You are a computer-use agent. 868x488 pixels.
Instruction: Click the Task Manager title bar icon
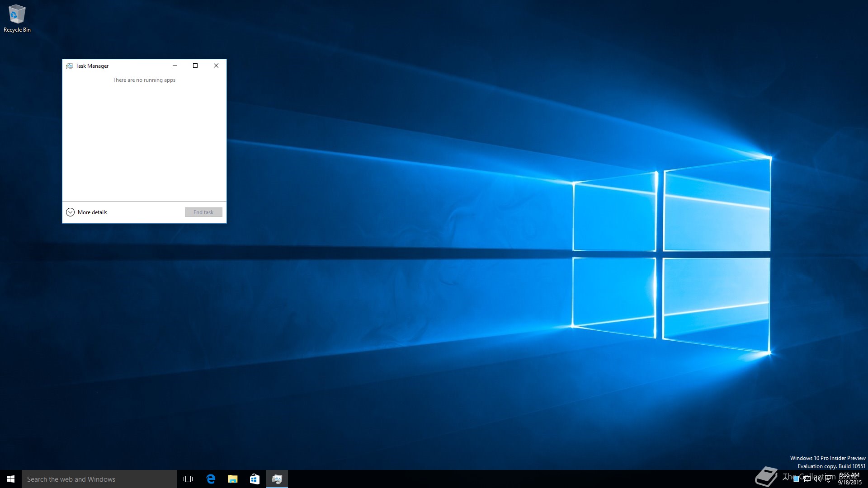(70, 66)
